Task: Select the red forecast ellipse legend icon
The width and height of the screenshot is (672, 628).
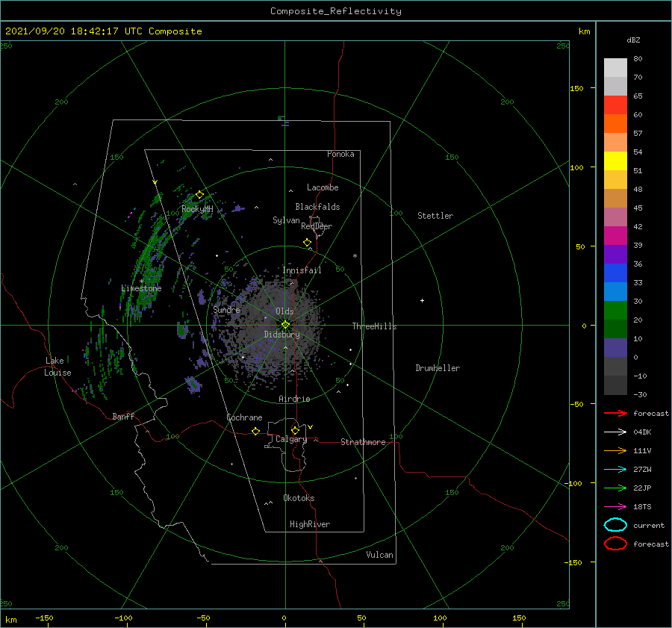Action: click(615, 544)
